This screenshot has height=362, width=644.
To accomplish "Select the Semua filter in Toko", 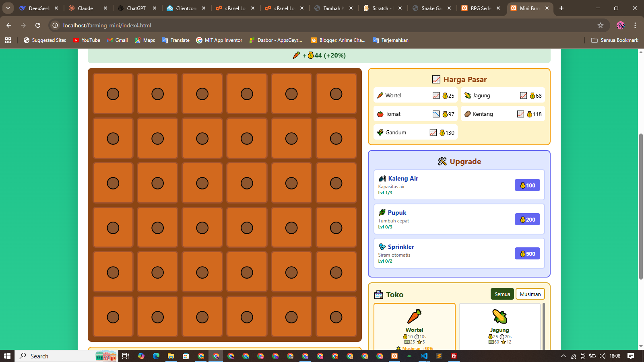I will pos(502,294).
